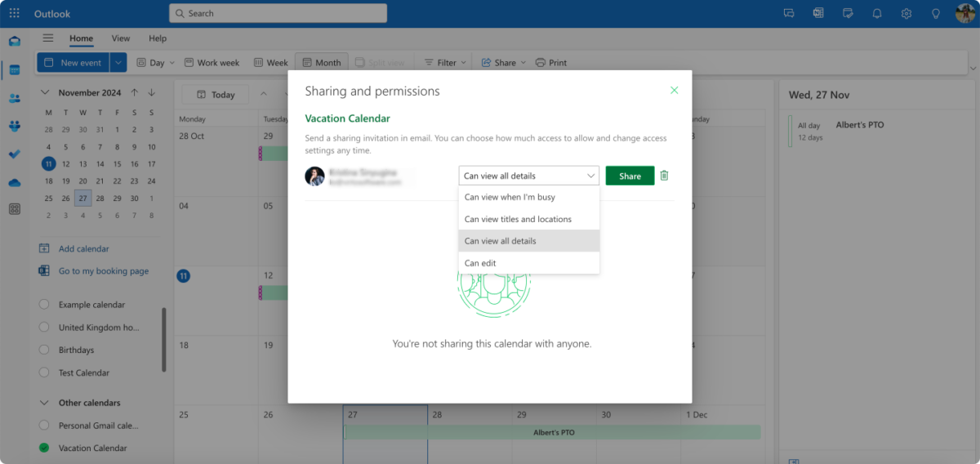Viewport: 980px width, 464px height.
Task: Switch to the View tab
Action: point(121,38)
